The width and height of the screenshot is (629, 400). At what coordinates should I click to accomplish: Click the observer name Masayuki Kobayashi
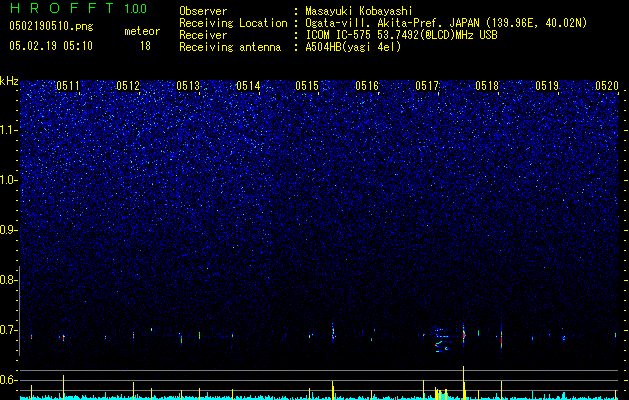[359, 11]
